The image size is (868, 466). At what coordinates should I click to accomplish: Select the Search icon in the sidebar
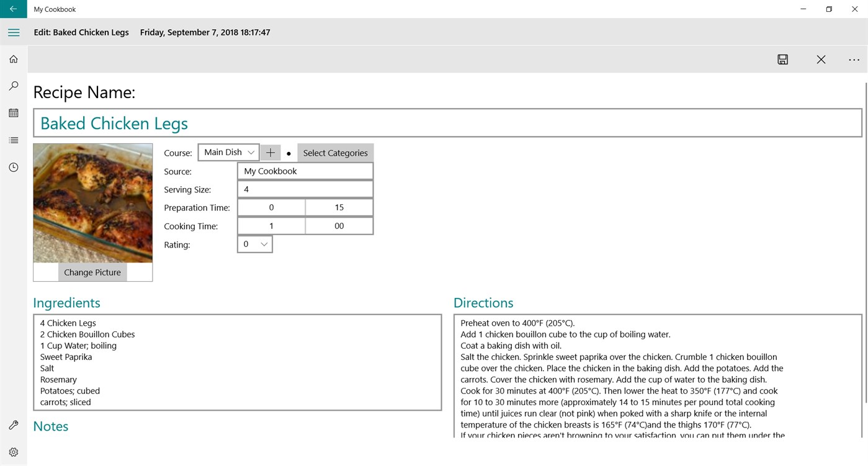(x=13, y=86)
